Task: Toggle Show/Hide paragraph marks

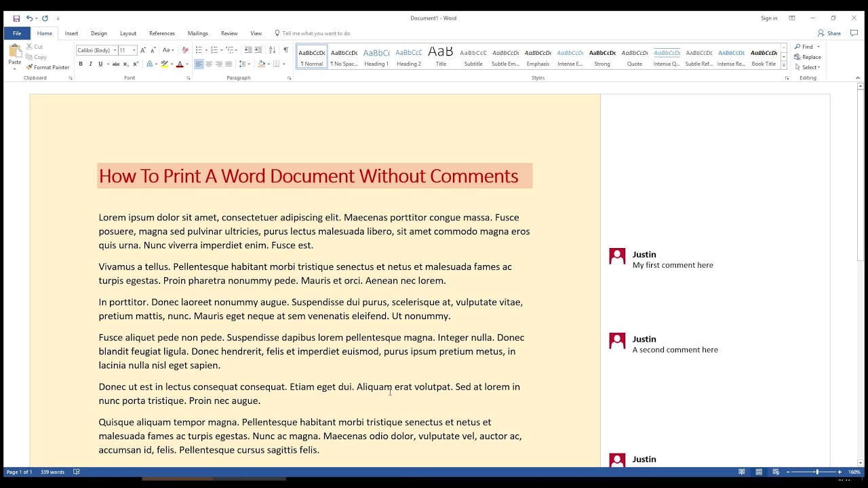Action: coord(285,50)
